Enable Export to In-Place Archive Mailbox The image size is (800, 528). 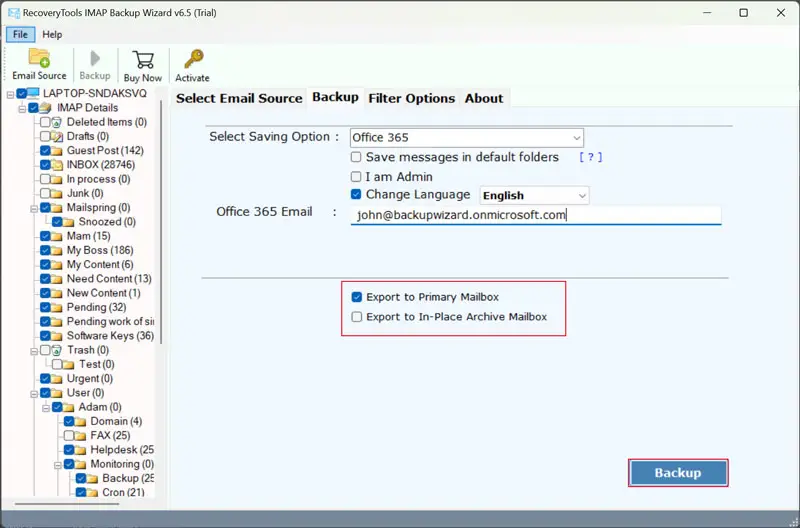pos(357,317)
